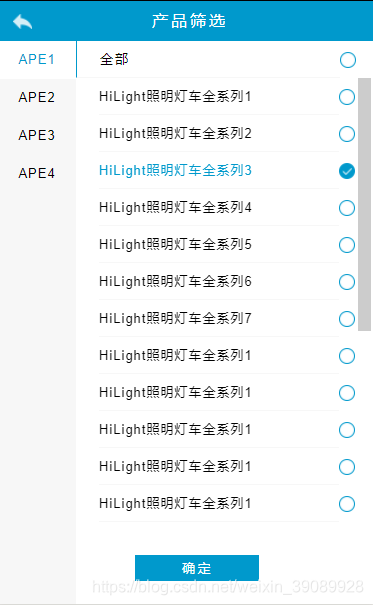373x605 pixels.
Task: Select radio for HiLight照明灯车全系列5
Action: [347, 245]
